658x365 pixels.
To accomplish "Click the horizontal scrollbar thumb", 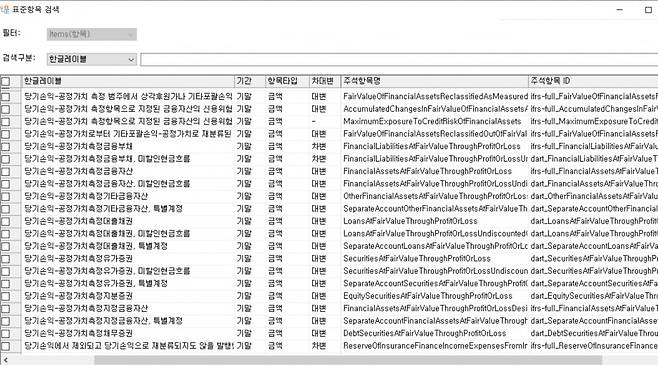I will [348, 360].
